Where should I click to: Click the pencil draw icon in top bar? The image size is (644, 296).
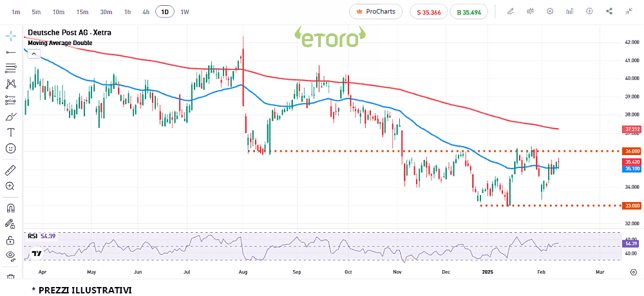pos(510,12)
